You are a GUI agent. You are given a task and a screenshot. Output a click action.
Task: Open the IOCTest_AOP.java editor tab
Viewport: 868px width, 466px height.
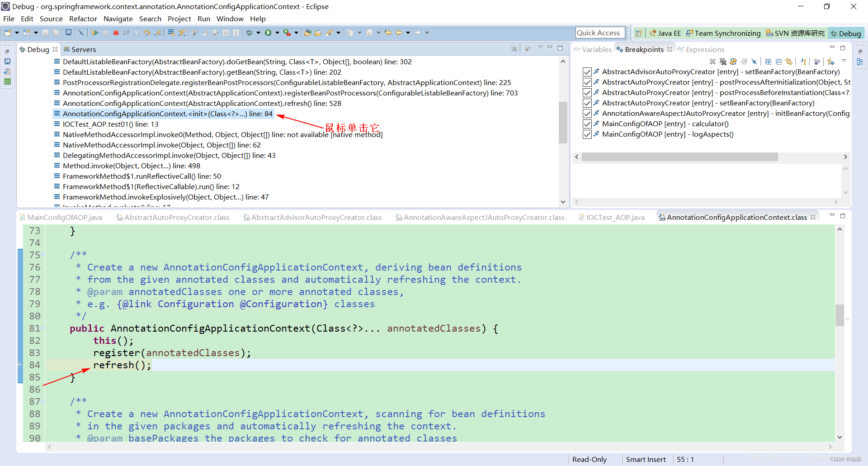click(x=611, y=218)
